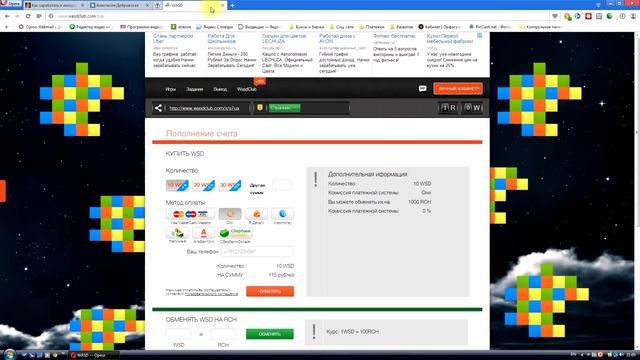Open the new tab plus button
Image resolution: width=640 pixels, height=360 pixels.
[x=232, y=5]
